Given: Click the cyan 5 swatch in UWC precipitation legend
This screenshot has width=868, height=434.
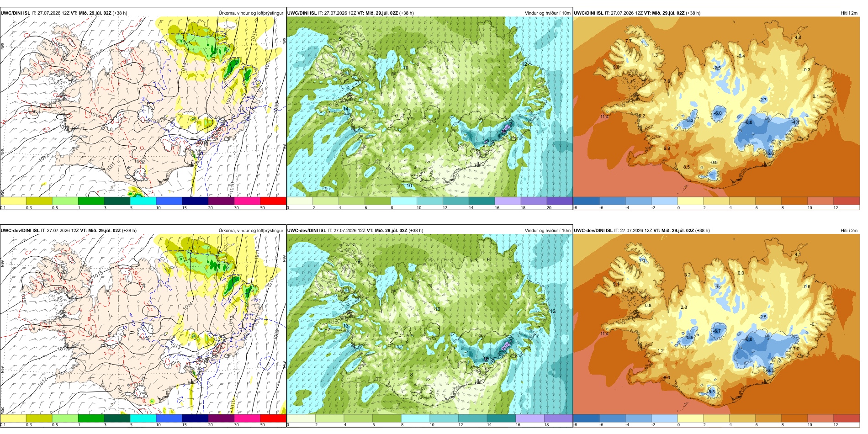Looking at the screenshot, I should click(x=143, y=201).
